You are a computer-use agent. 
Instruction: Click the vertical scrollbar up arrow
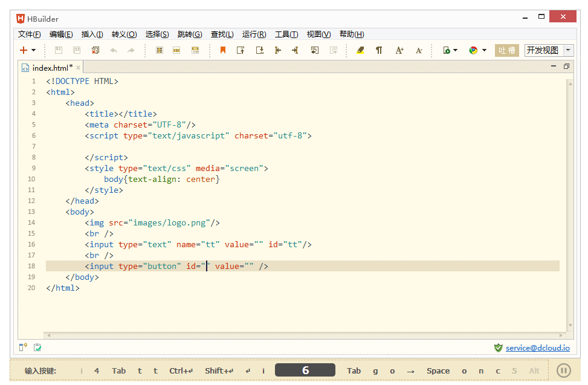pyautogui.click(x=570, y=83)
